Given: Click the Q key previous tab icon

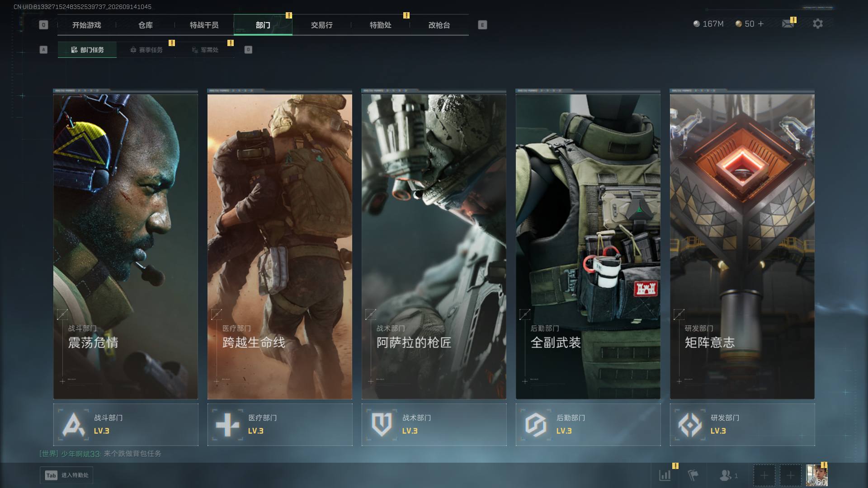Looking at the screenshot, I should tap(43, 25).
